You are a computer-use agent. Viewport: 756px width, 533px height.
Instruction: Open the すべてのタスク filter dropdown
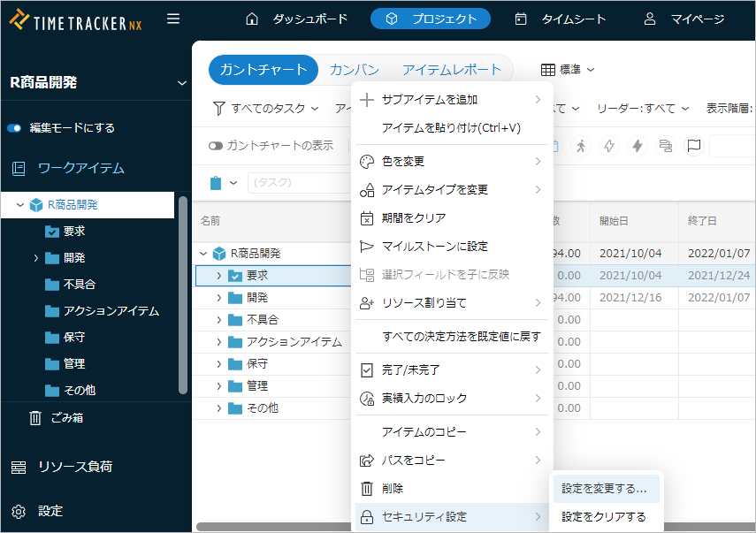267,108
